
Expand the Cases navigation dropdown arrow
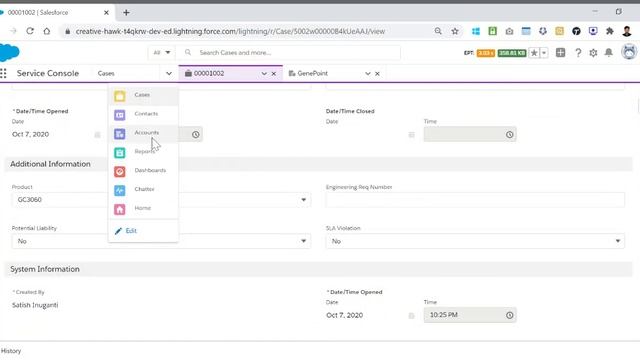pos(169,73)
